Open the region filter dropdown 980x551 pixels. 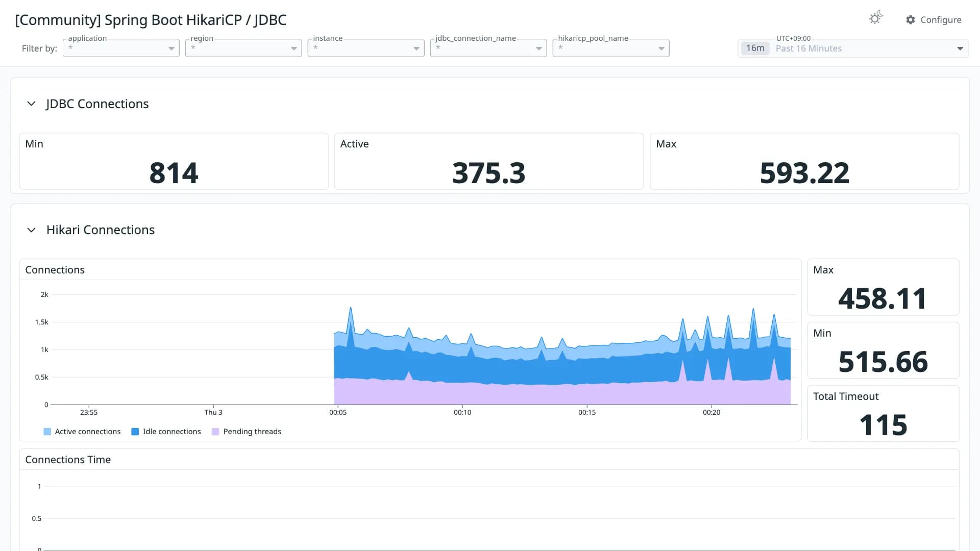[x=243, y=48]
